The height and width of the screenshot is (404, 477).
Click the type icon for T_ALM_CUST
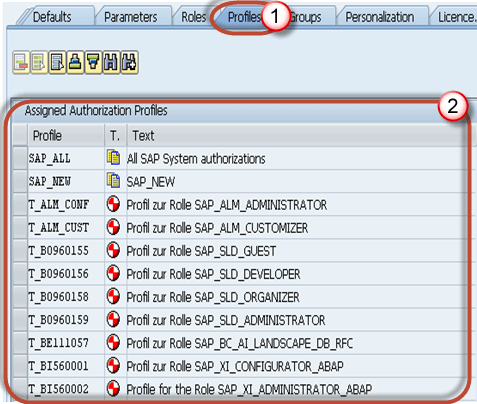coord(113,227)
